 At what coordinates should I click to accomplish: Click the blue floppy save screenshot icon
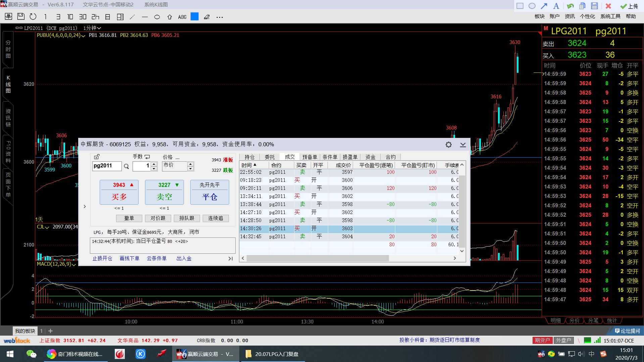(x=594, y=6)
